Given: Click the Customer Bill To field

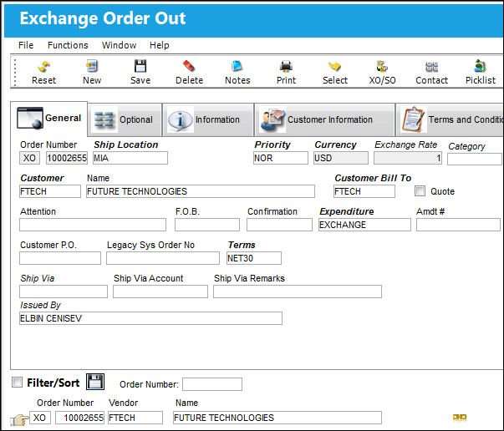Looking at the screenshot, I should coord(364,191).
